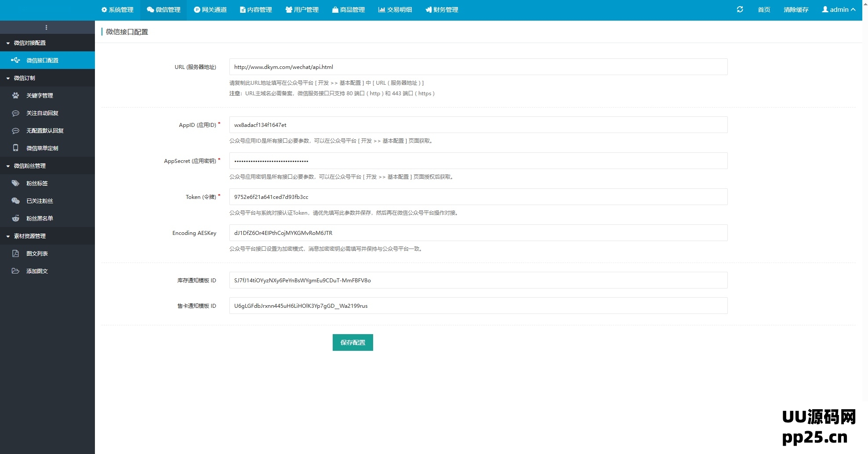868x454 pixels.
Task: Click 清除缓存 to clear cache
Action: (x=795, y=9)
